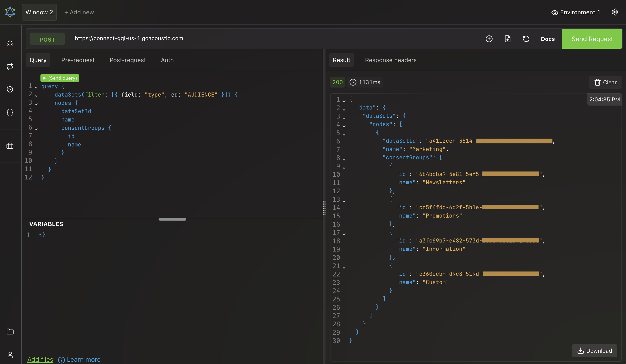Collapse result line 4 nodes fold arrow
The width and height of the screenshot is (626, 364).
coord(344,126)
